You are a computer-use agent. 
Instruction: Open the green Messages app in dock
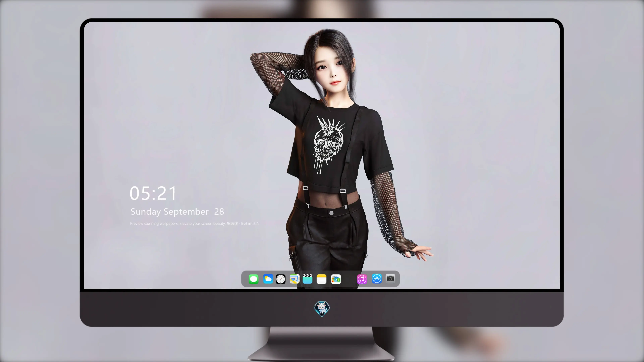tap(254, 279)
